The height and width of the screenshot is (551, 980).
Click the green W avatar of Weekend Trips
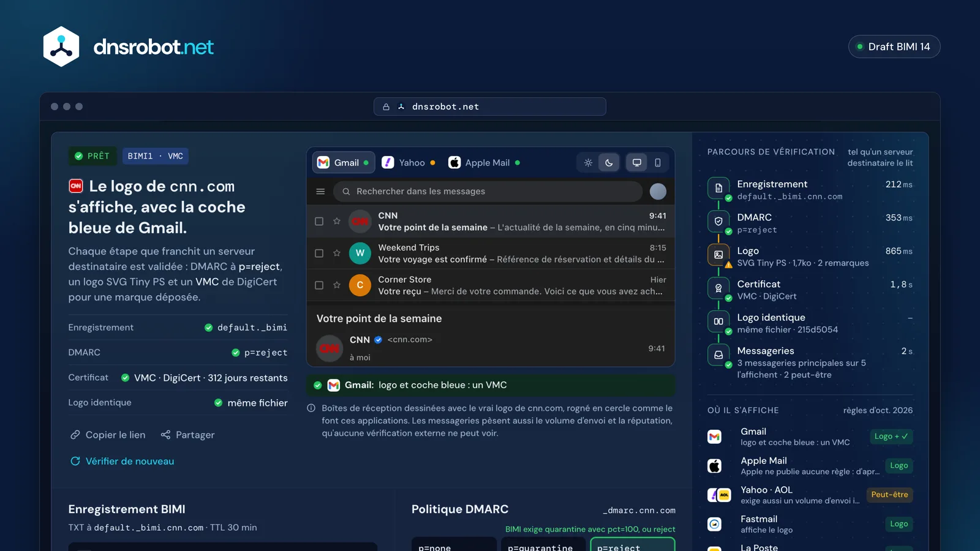point(360,253)
